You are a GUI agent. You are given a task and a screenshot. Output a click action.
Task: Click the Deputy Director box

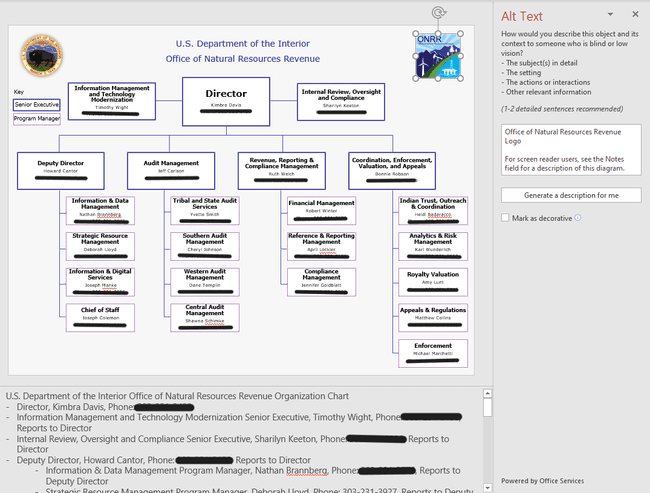pyautogui.click(x=60, y=170)
